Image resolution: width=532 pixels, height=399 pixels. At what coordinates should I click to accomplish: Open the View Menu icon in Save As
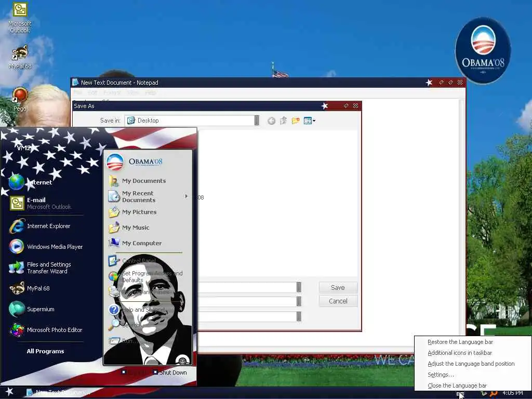pyautogui.click(x=310, y=121)
